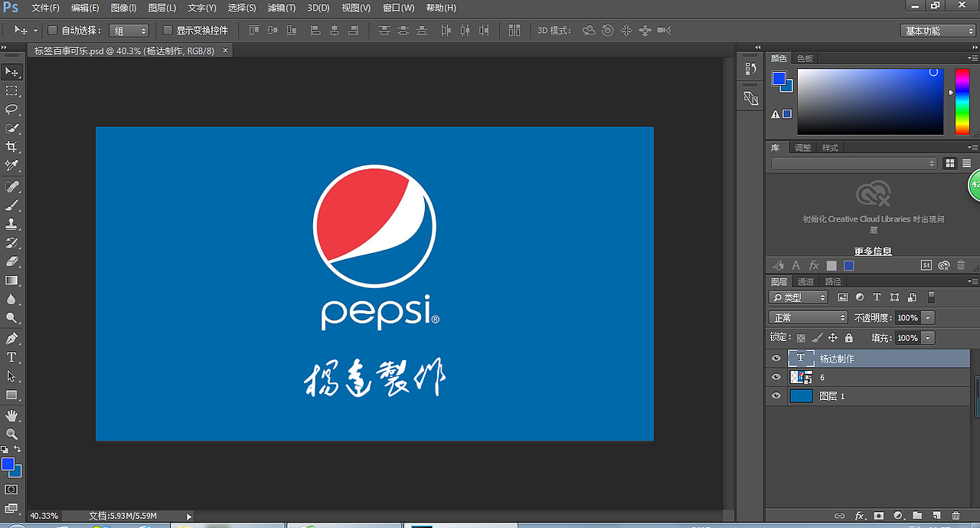Select the Lasso tool
The width and height of the screenshot is (980, 528).
[x=11, y=109]
